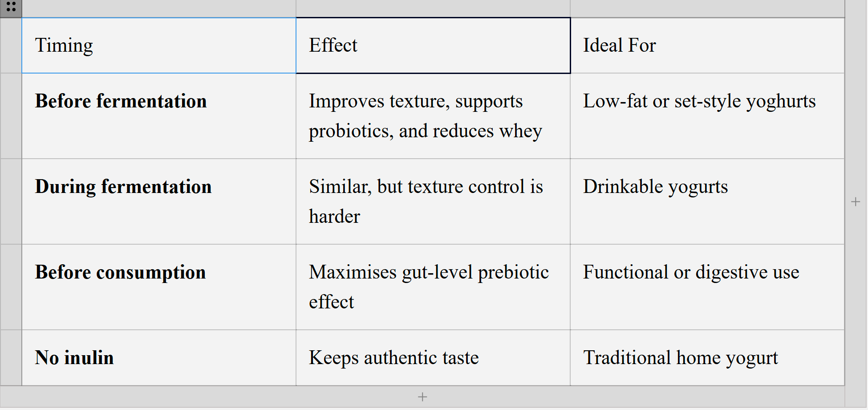The image size is (868, 410).
Task: Select the 'Similar, but texture control' cell
Action: pos(433,201)
